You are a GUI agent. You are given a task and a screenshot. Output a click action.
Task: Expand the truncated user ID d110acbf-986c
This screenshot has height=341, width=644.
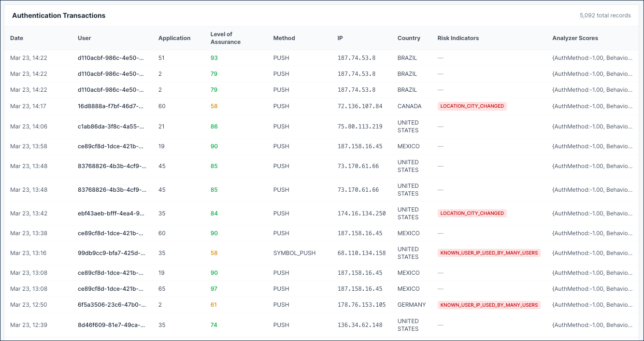(x=112, y=57)
